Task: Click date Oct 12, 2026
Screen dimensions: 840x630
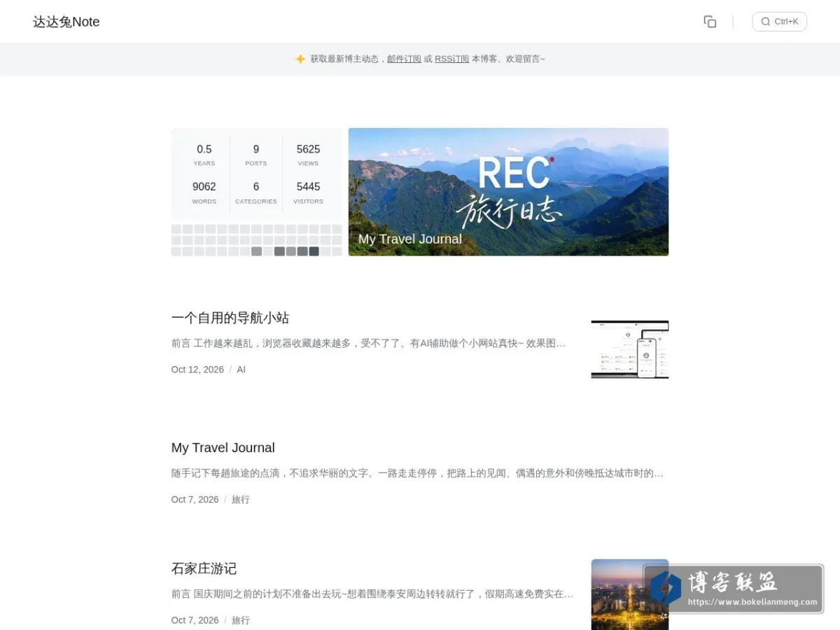Action: click(x=197, y=370)
